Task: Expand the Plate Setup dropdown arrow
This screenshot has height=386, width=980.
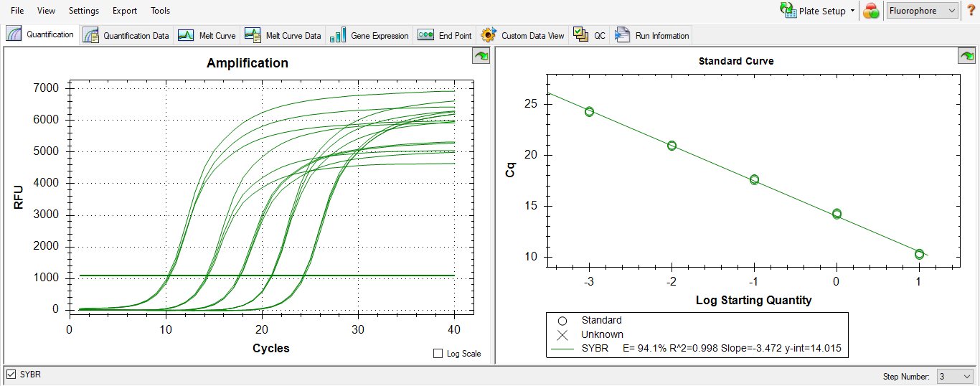Action: tap(852, 11)
